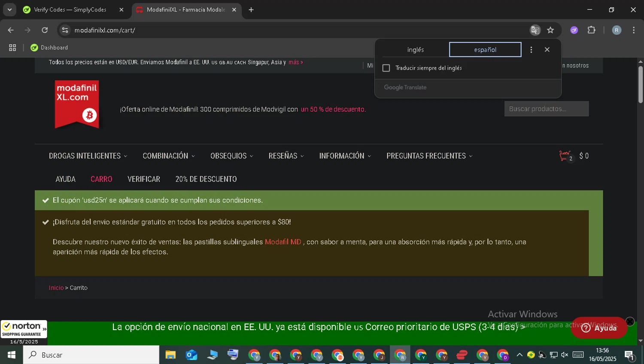The image size is (644, 364).
Task: Close the Google Translate popup
Action: 547,49
